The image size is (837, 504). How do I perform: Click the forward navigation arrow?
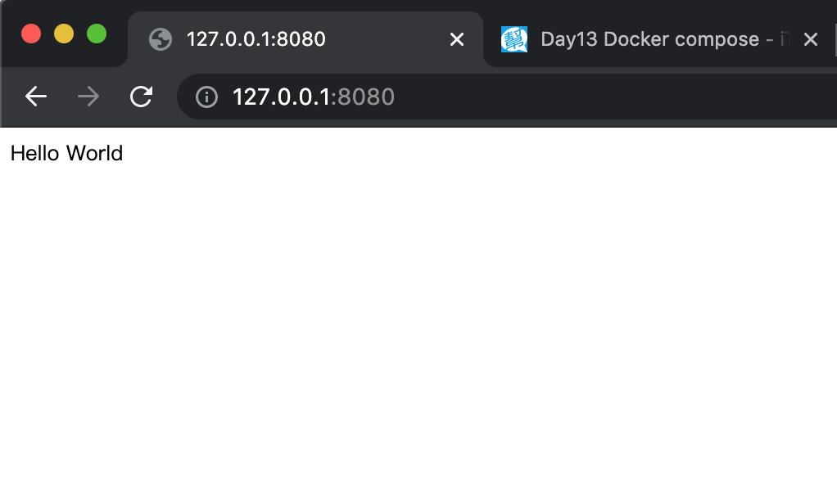click(x=88, y=97)
